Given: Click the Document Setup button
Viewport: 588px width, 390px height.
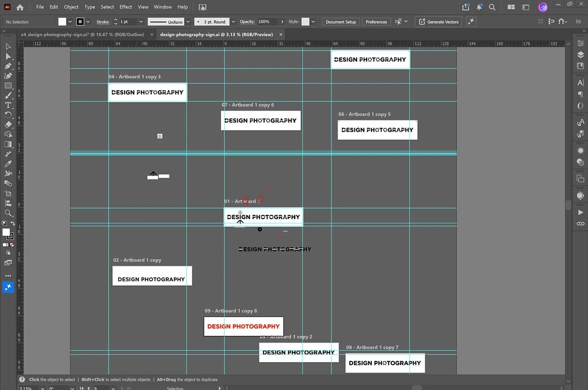Looking at the screenshot, I should [341, 22].
